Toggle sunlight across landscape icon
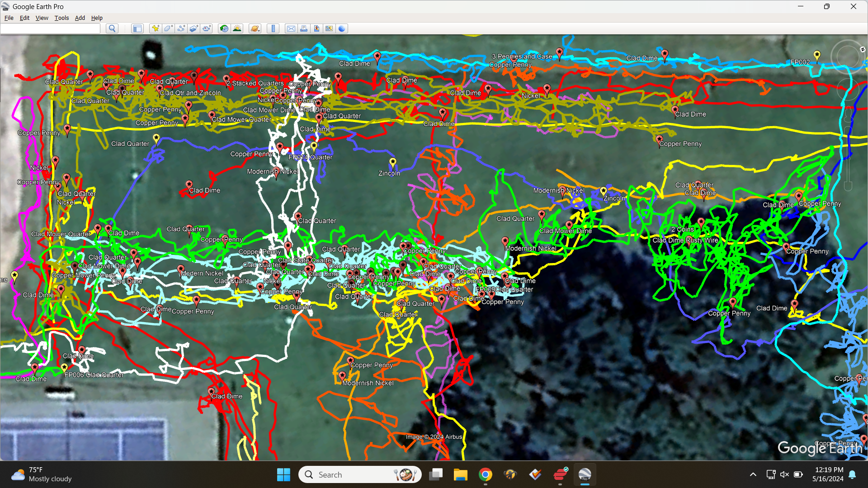The image size is (868, 488). point(237,28)
